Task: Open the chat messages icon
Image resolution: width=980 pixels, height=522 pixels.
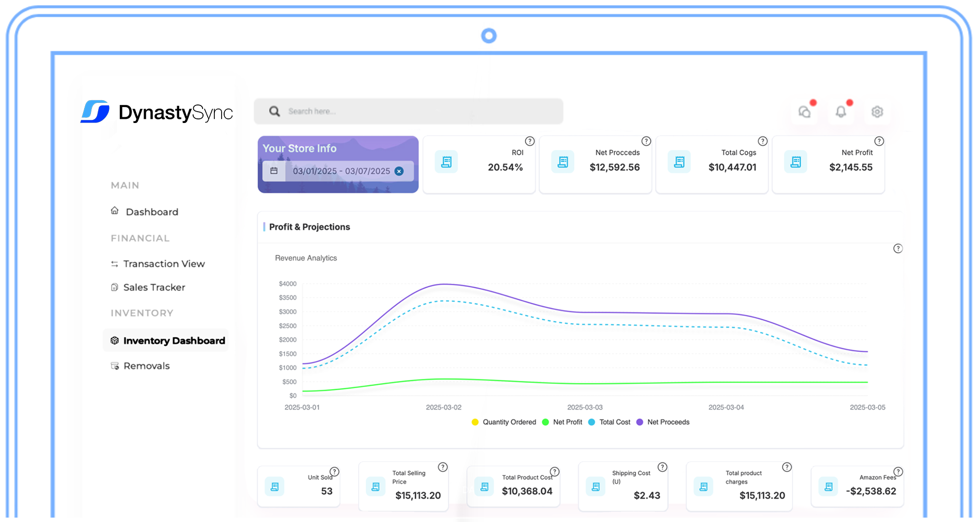Action: point(804,112)
